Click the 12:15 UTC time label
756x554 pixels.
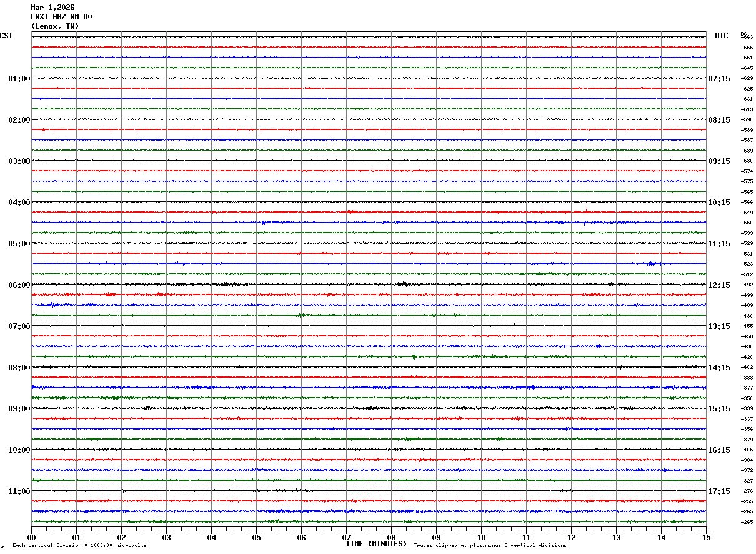coord(719,285)
